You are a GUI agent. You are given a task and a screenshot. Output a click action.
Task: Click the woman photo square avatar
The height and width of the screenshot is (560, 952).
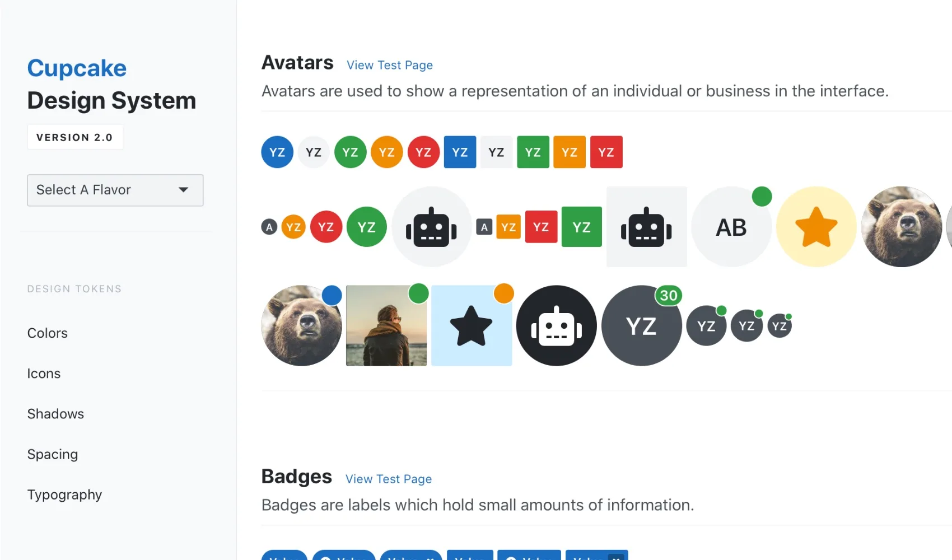tap(386, 325)
